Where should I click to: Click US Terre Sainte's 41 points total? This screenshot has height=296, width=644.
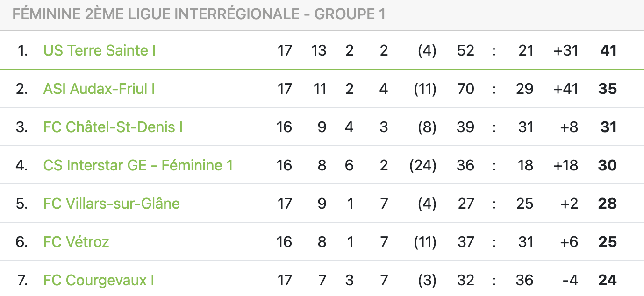pyautogui.click(x=608, y=50)
